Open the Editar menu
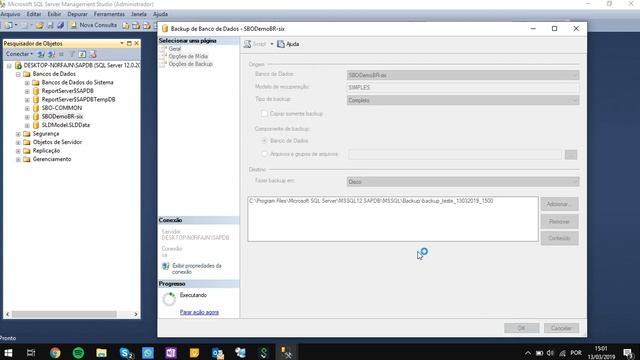This screenshot has width=640, height=360. point(34,14)
